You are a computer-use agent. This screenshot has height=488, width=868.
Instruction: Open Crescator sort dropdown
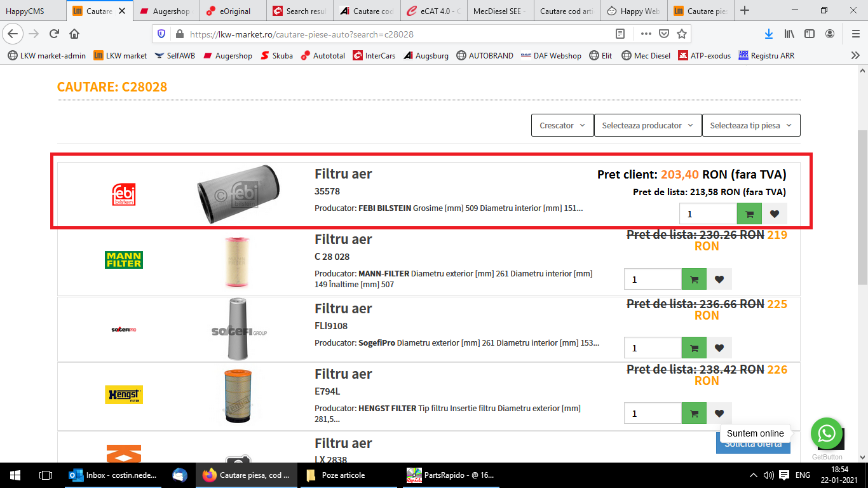[x=562, y=125]
